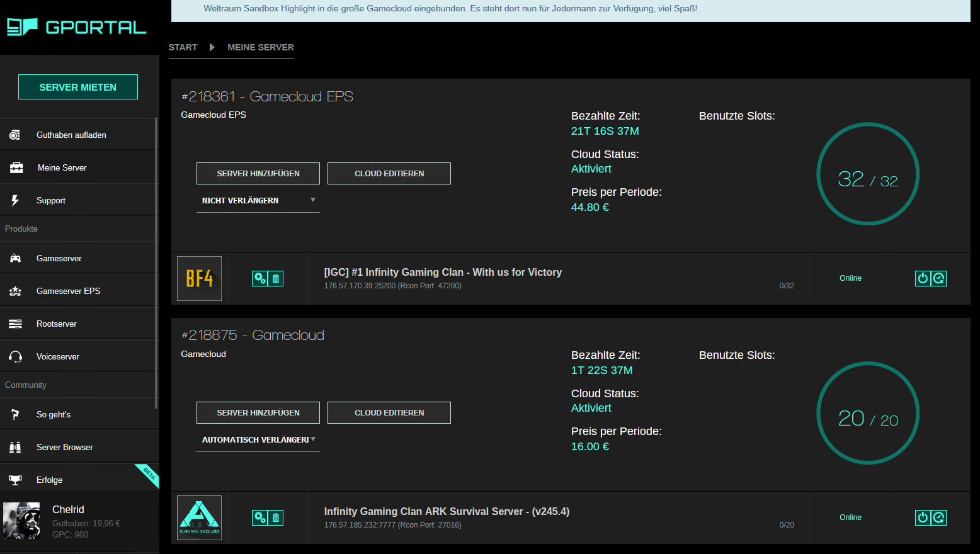
Task: Open Voiceserver via its headset icon
Action: 16,356
